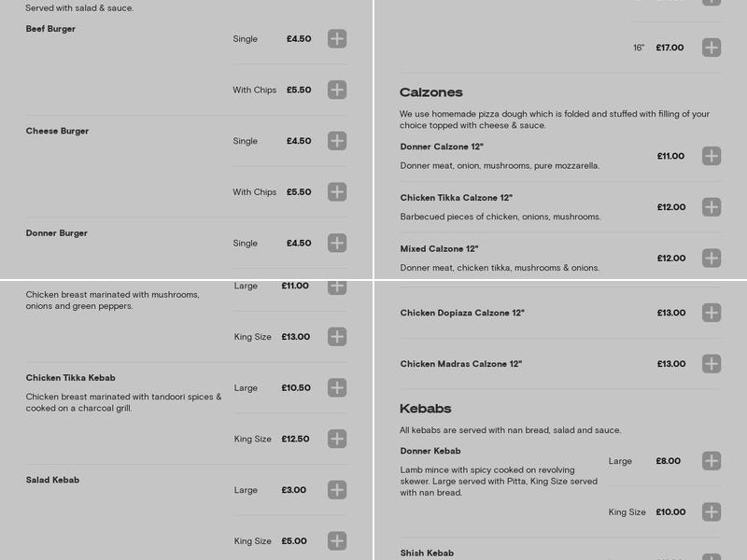The image size is (747, 560).
Task: Add King Size Donner Kebab for £10.00
Action: [712, 511]
